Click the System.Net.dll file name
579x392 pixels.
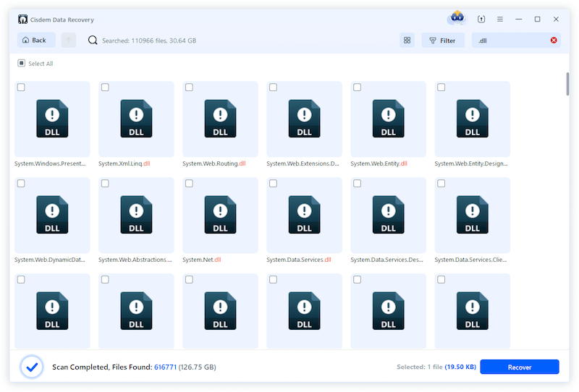coord(202,260)
